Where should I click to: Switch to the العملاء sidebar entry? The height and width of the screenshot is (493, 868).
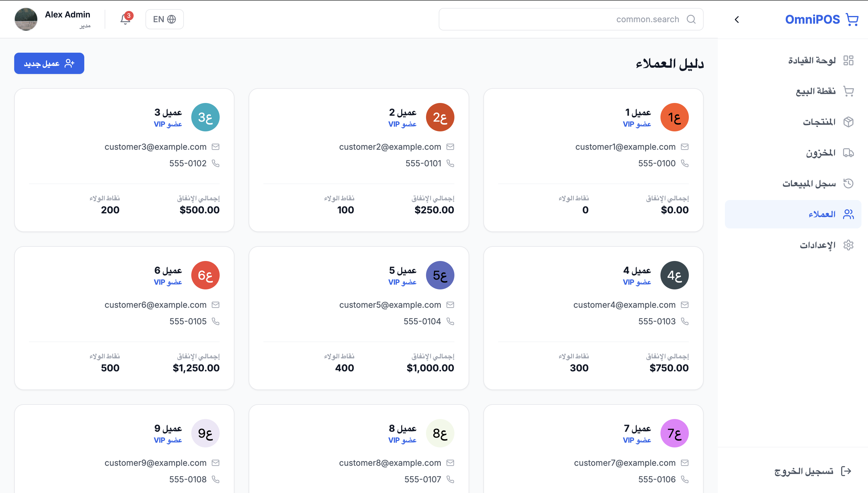coord(819,214)
